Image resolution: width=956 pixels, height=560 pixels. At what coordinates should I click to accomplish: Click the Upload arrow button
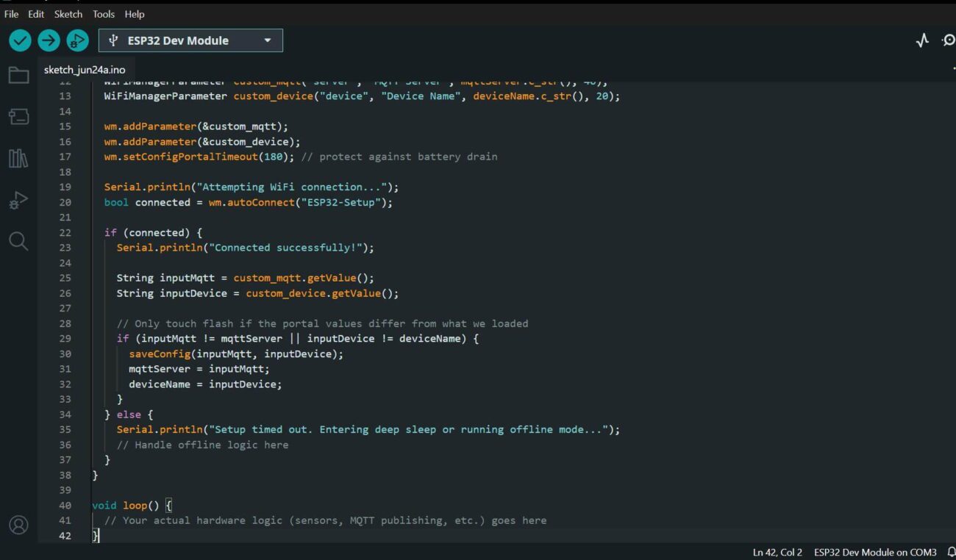[49, 40]
